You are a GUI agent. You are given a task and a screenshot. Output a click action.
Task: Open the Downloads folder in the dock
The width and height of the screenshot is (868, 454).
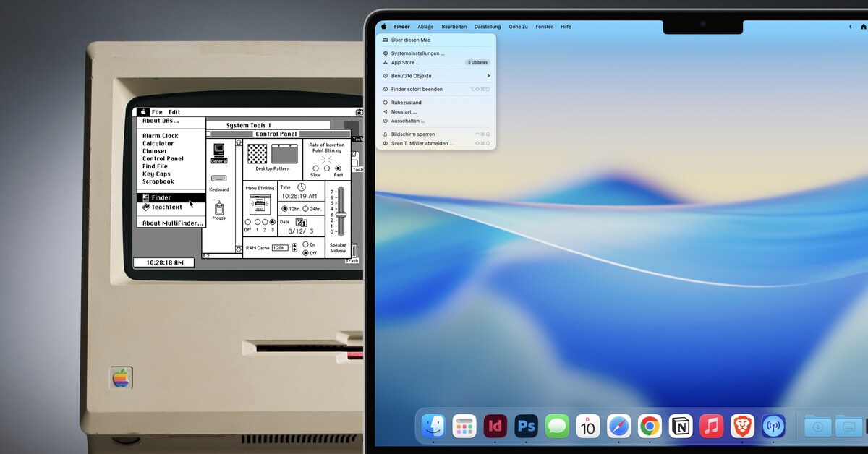coord(817,426)
